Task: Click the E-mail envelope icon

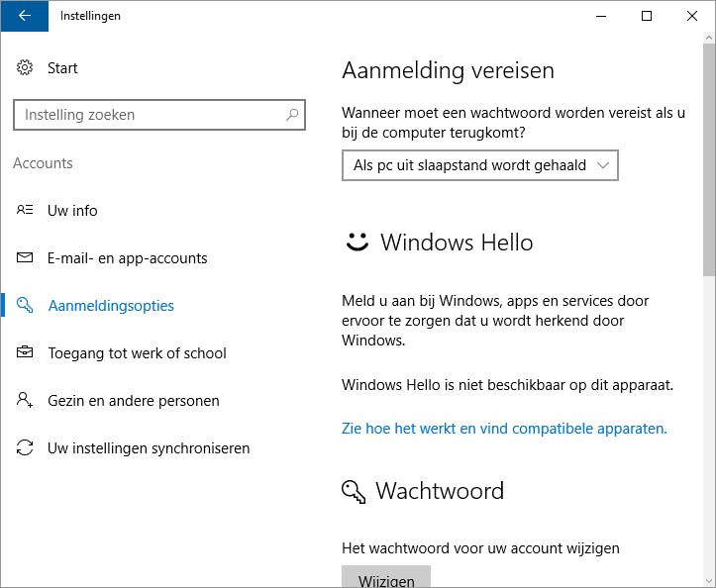Action: (25, 258)
